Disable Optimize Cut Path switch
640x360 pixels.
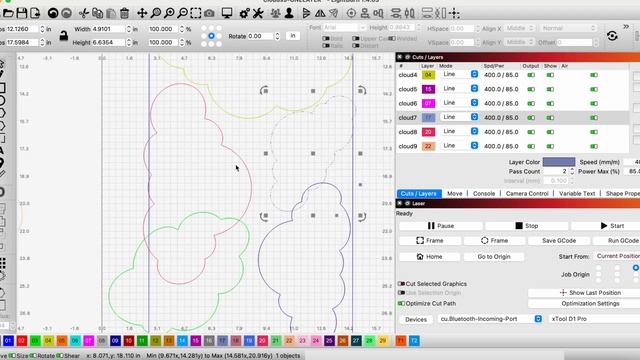[x=401, y=303]
